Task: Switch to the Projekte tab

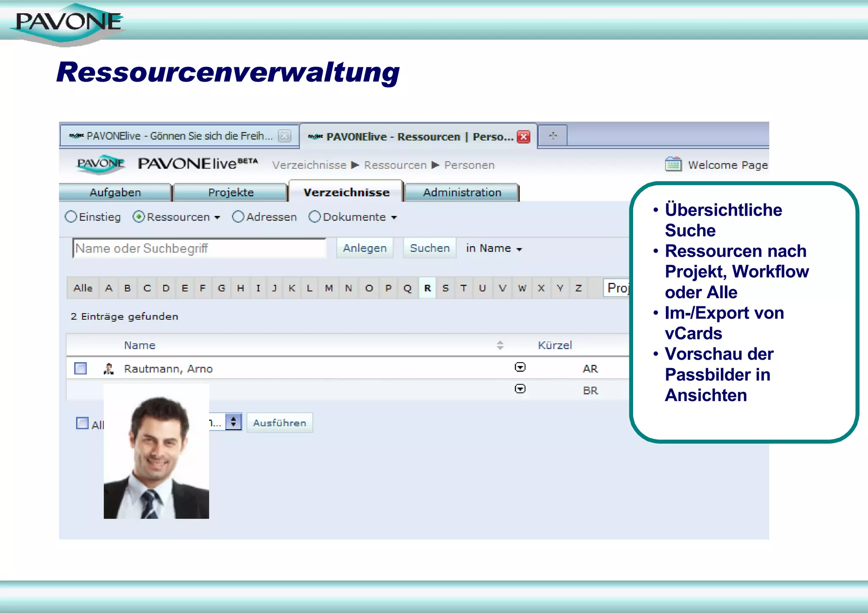Action: 231,192
